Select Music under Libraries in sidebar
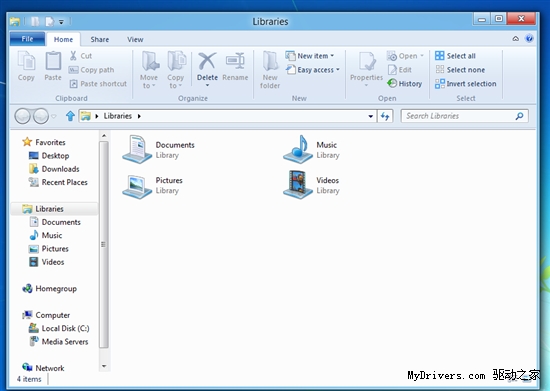This screenshot has height=391, width=550. tap(46, 235)
